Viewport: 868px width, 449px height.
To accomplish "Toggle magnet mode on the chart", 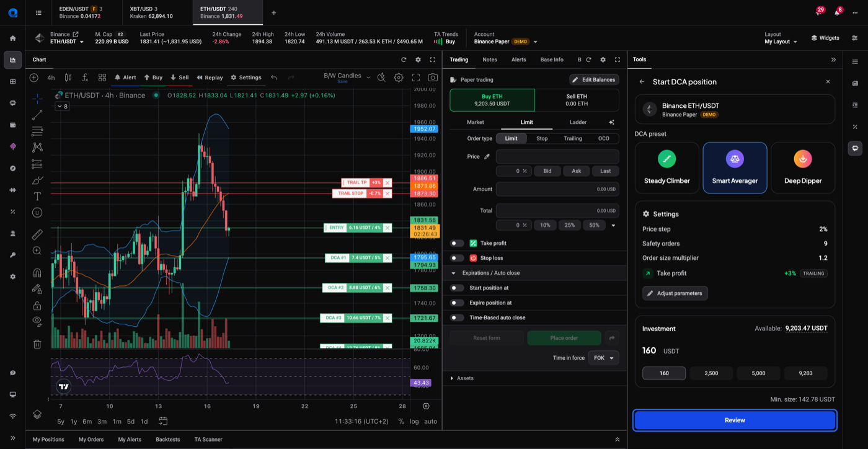I will click(37, 273).
